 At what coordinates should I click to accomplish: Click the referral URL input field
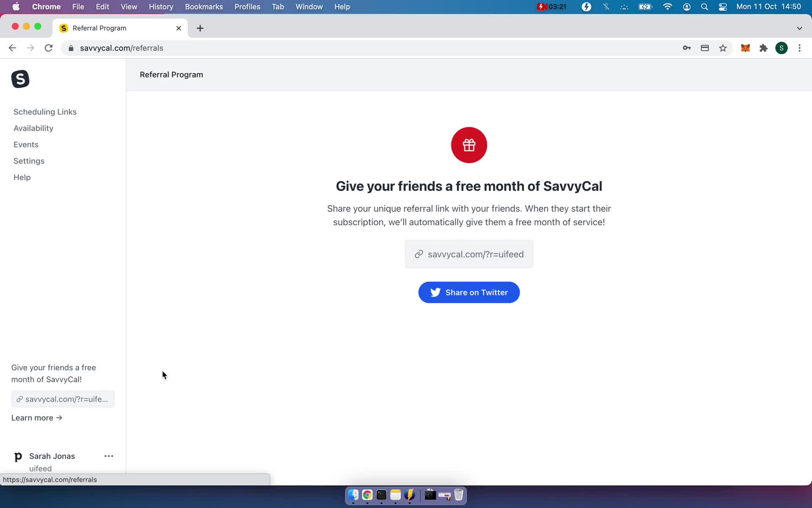click(x=469, y=254)
